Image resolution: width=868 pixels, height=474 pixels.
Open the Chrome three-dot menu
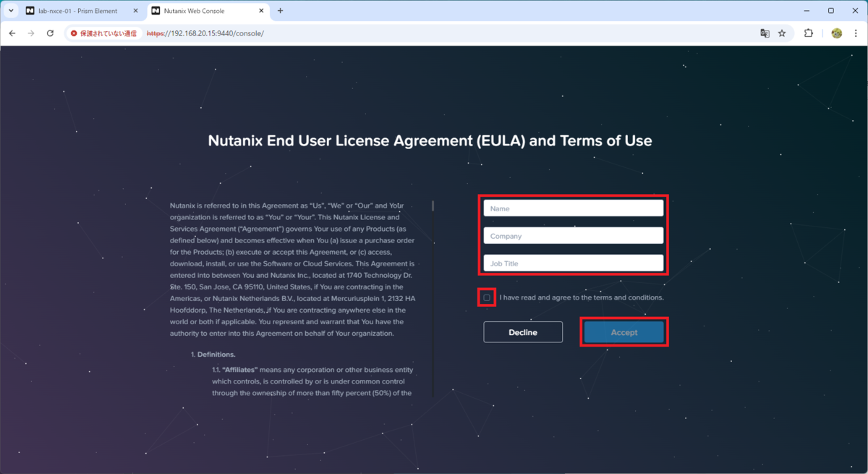tap(856, 33)
